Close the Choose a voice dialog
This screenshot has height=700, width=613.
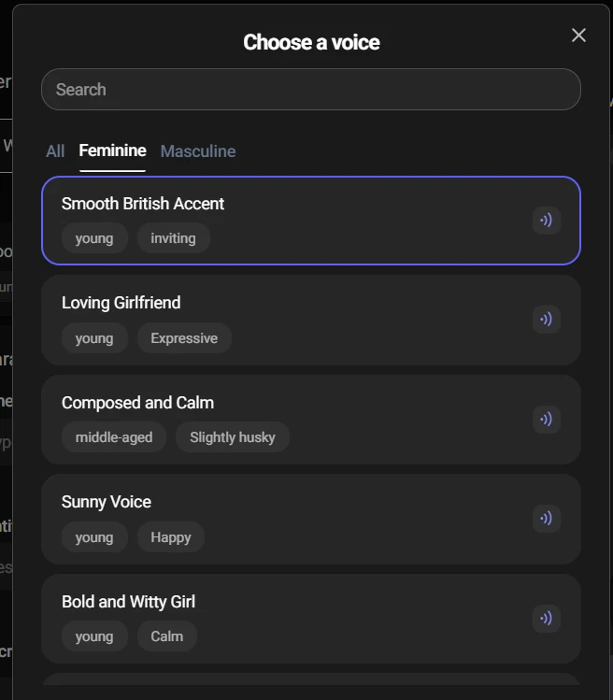(578, 36)
